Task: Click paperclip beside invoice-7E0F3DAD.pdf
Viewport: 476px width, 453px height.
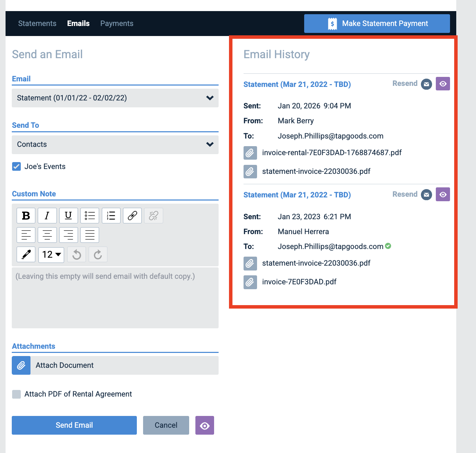Action: (x=250, y=282)
